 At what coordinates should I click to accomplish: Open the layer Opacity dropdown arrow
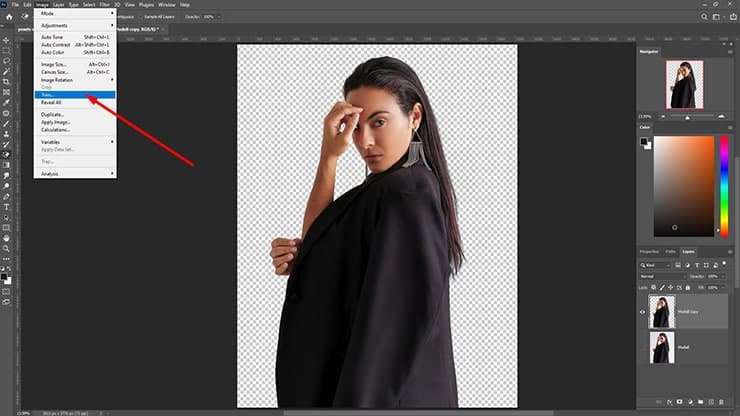click(x=723, y=276)
